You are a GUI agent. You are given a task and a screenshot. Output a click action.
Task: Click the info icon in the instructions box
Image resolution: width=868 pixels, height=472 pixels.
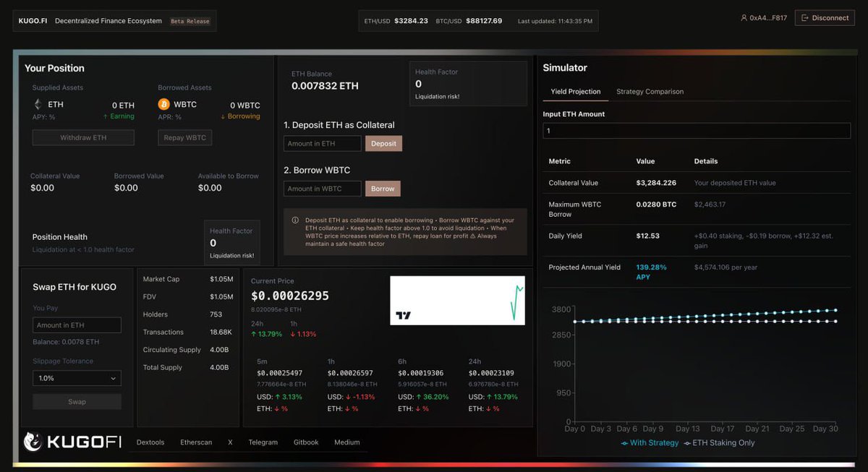tap(295, 220)
